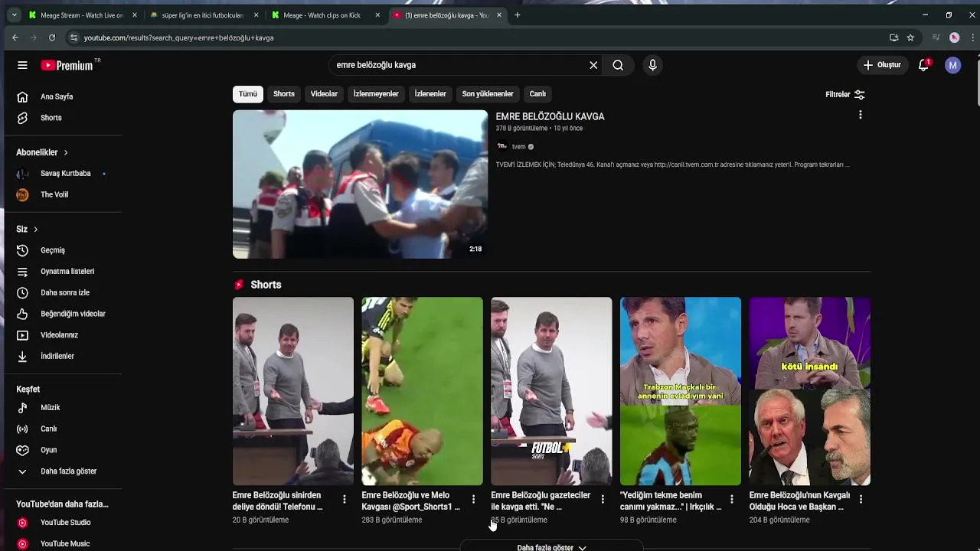This screenshot has height=551, width=980.
Task: Switch to 'süper lig'in en itici' tab
Action: tap(203, 15)
